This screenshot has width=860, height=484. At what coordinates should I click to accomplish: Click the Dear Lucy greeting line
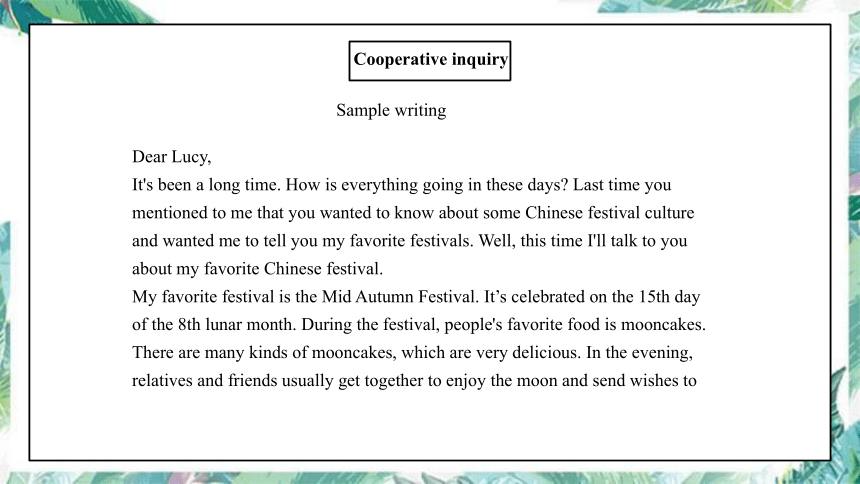172,157
